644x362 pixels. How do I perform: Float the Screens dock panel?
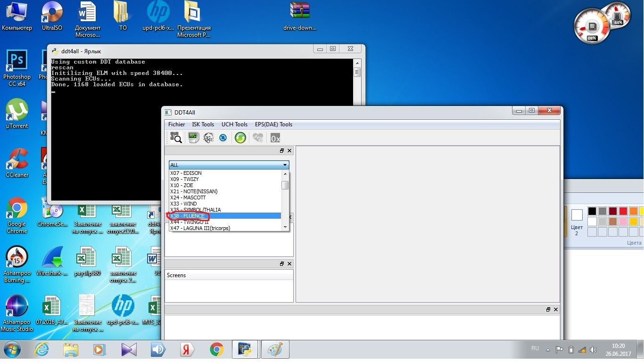(x=282, y=264)
